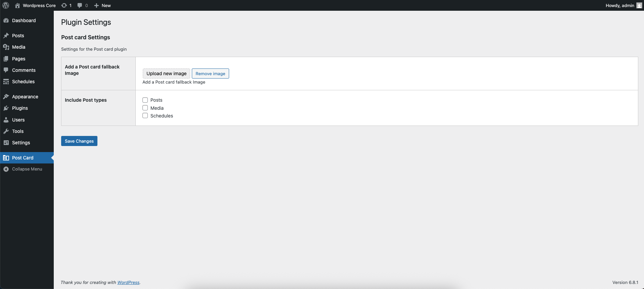The width and height of the screenshot is (644, 289).
Task: Click the Post Card menu icon
Action: (x=6, y=158)
